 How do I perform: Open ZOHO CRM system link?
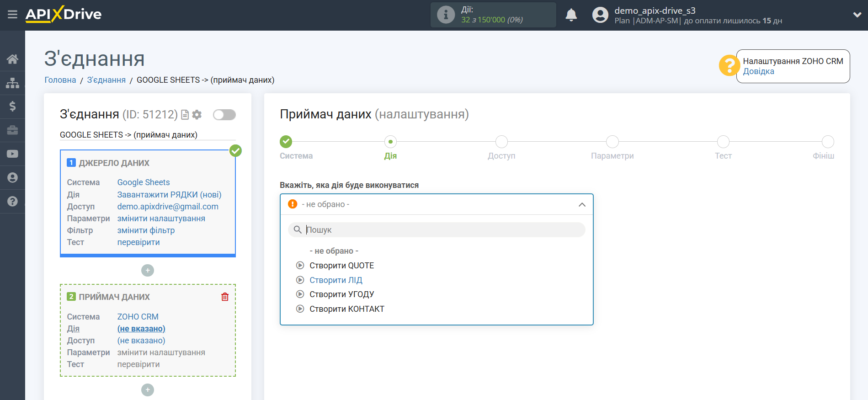138,317
